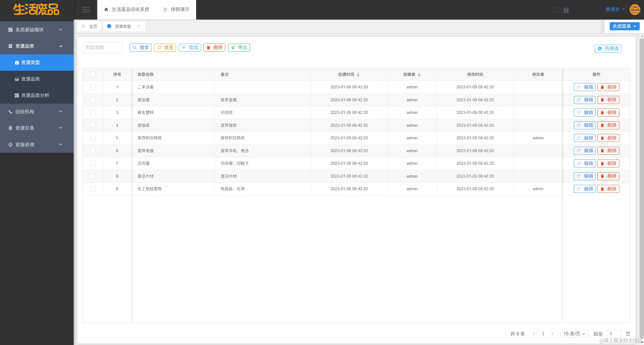Viewport: 644px width, 345px height.
Task: Select checkbox for 旧衣服 row
Action: 93,163
